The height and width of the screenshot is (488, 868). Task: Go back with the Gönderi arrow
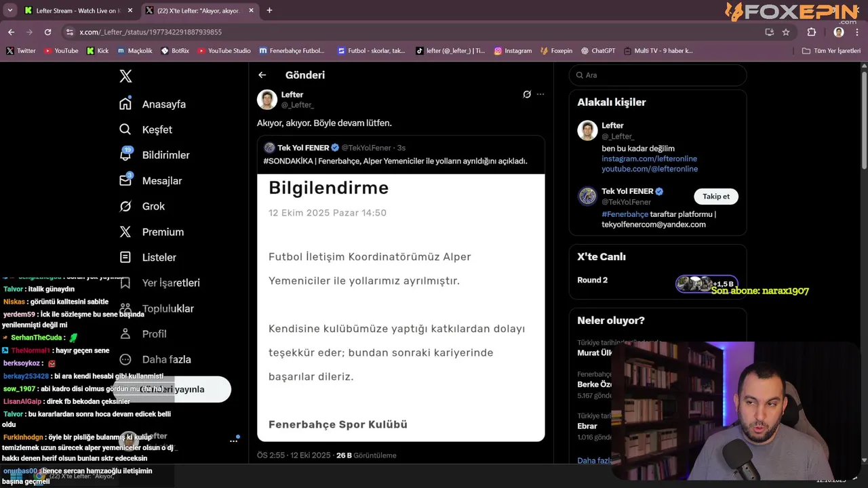262,75
